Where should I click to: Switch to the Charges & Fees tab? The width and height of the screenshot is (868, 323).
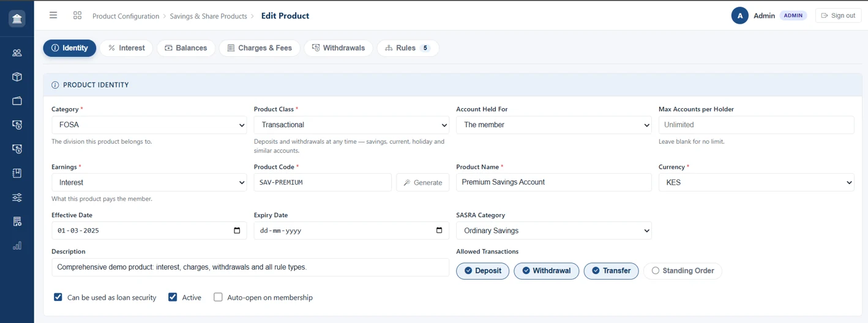pos(260,48)
